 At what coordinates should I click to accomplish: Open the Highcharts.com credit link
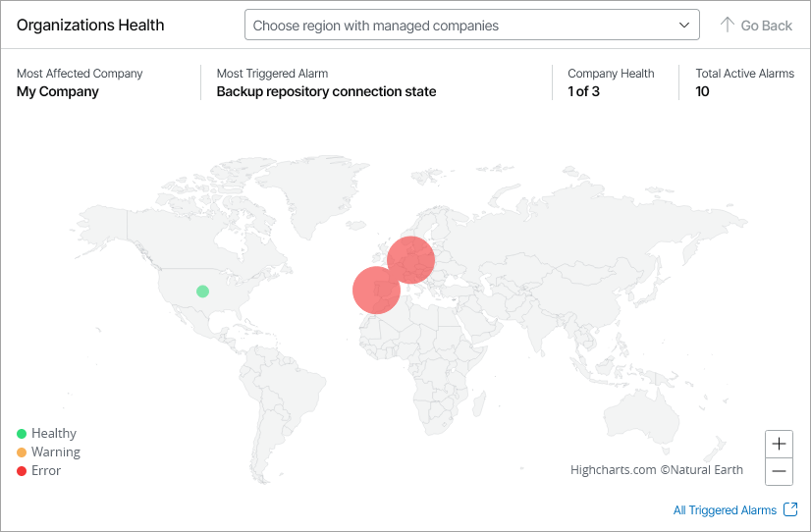pyautogui.click(x=613, y=470)
